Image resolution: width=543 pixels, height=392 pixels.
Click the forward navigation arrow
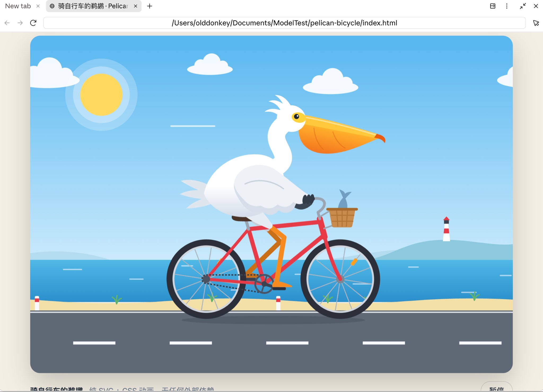pos(20,23)
